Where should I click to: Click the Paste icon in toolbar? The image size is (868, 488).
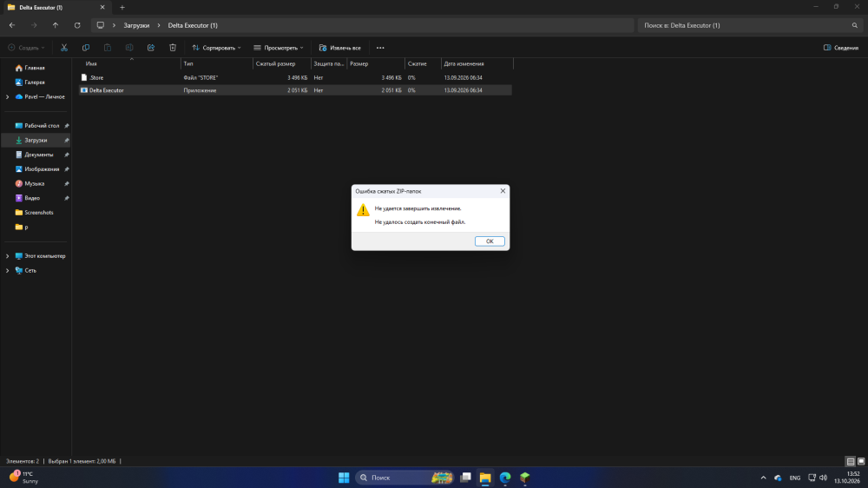tap(108, 48)
